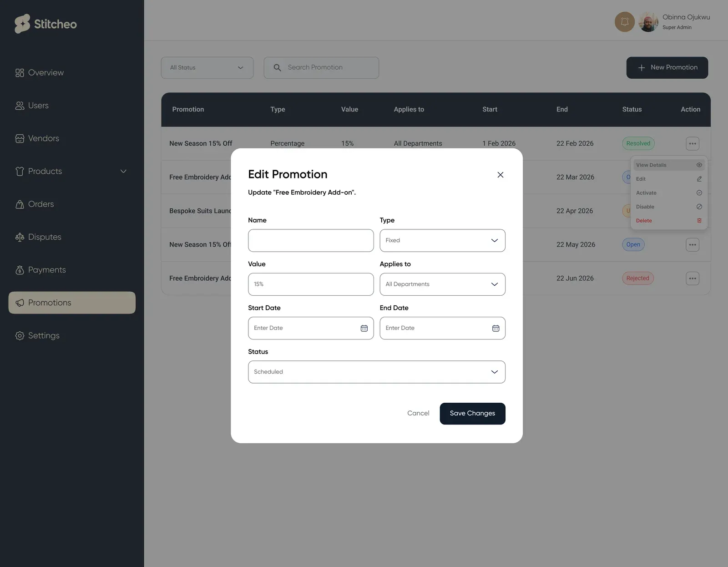This screenshot has width=728, height=567.
Task: Click the Edit pencil icon in menu
Action: (699, 179)
